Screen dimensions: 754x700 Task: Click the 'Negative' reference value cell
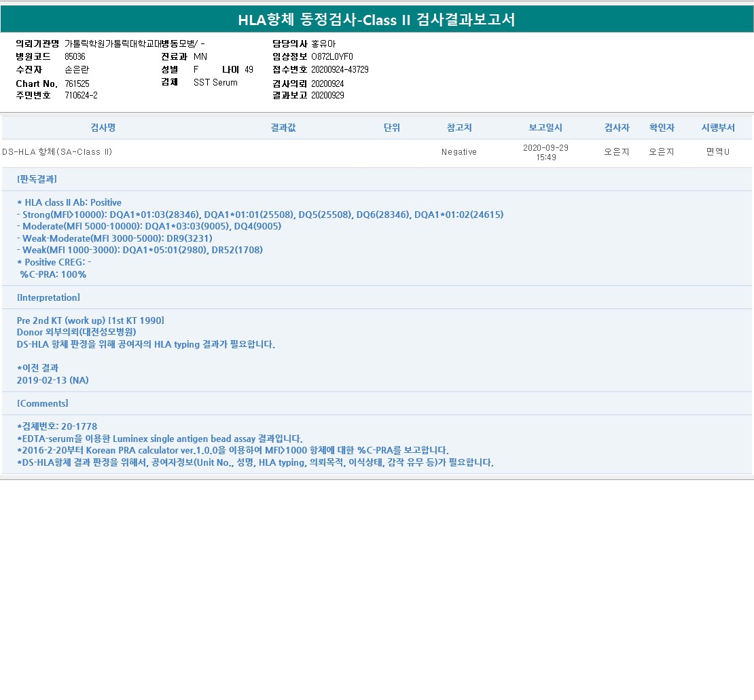click(459, 152)
